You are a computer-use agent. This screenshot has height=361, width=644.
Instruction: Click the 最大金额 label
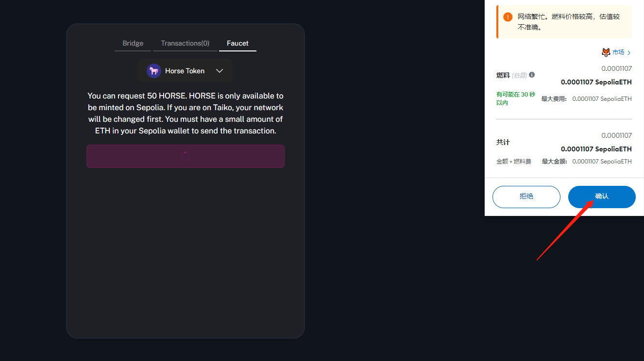tap(554, 162)
